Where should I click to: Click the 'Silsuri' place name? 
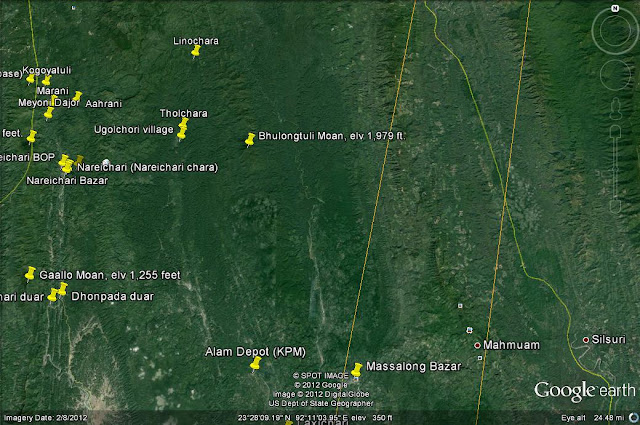click(609, 339)
